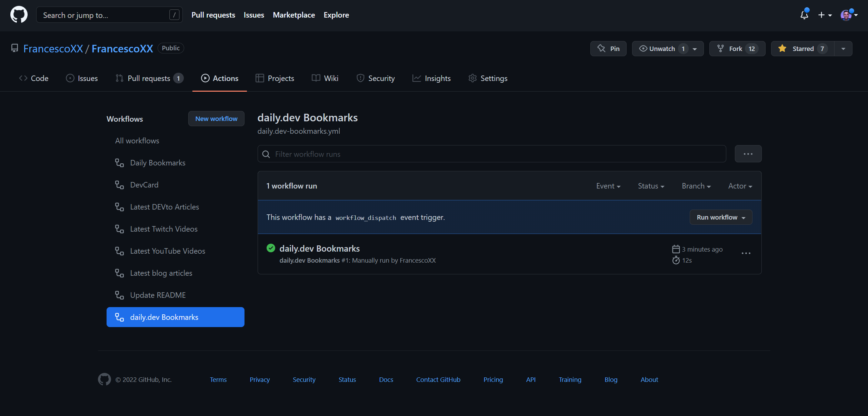Open the Projects tab
The width and height of the screenshot is (868, 416).
(275, 78)
